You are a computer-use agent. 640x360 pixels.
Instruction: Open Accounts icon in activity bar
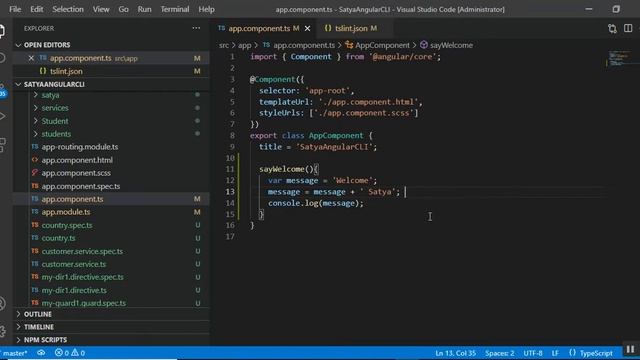[2, 304]
